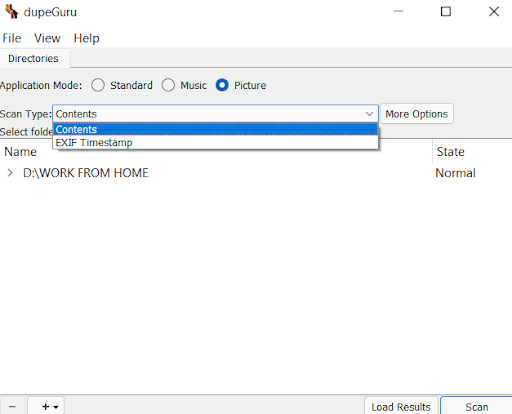Remove folder with the minus button

(x=12, y=406)
